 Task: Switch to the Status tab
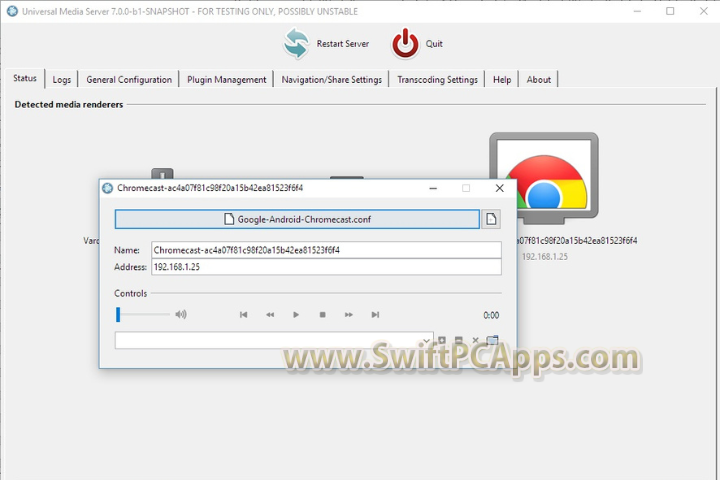25,78
